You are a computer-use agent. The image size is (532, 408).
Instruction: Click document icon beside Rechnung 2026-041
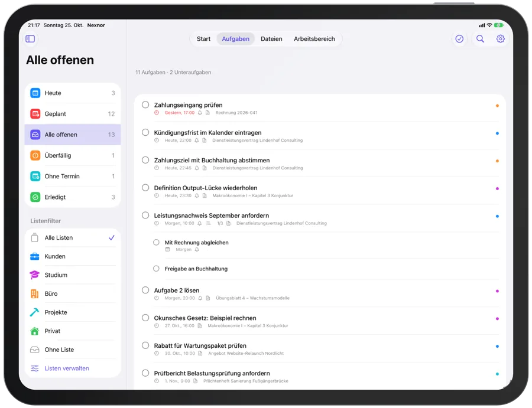click(x=207, y=113)
